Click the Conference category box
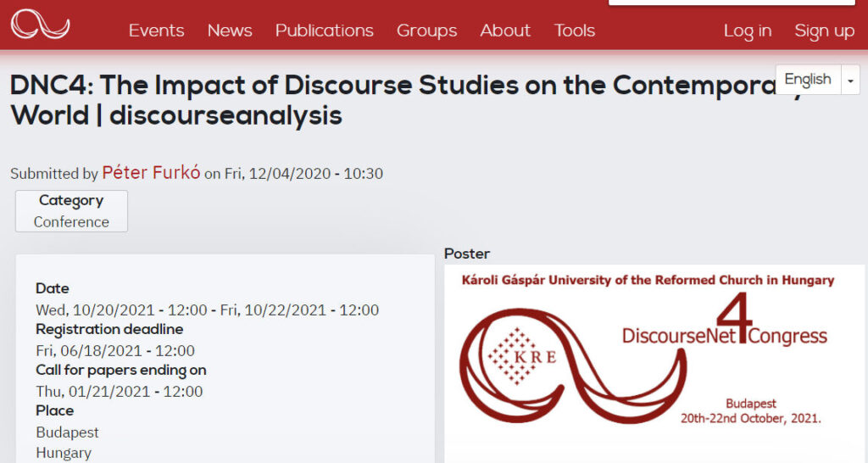Screen dimensions: 868x463 (71, 211)
